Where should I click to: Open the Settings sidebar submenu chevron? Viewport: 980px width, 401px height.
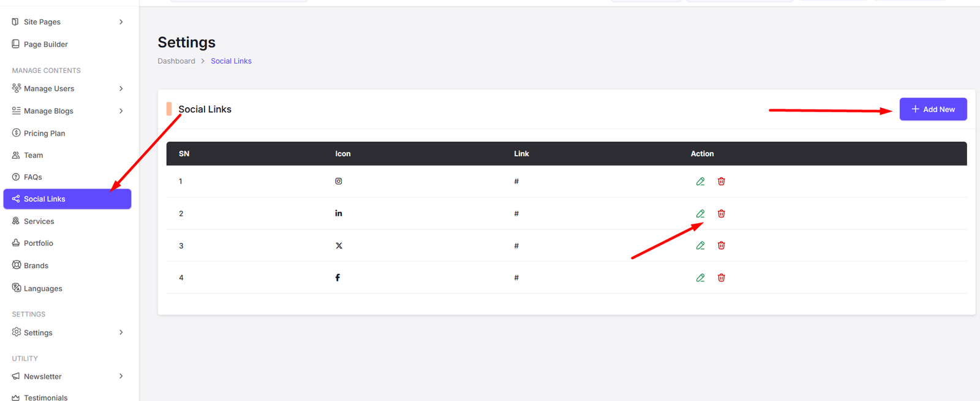point(121,332)
